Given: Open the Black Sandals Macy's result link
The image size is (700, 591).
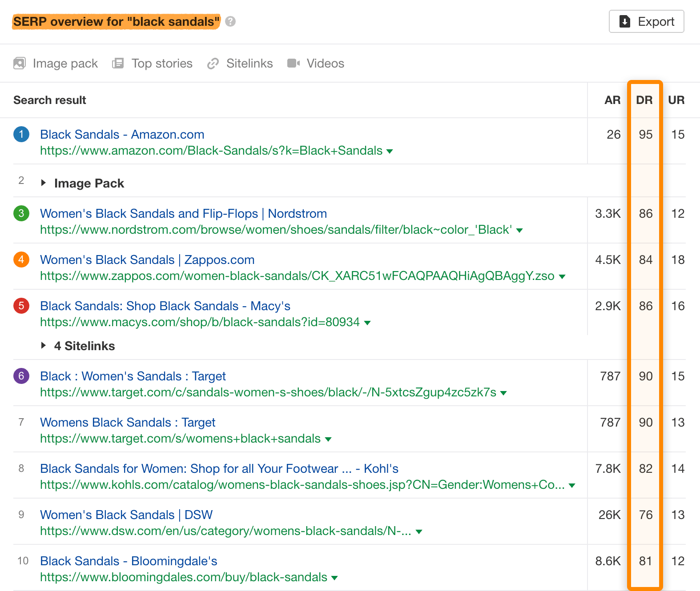Looking at the screenshot, I should click(165, 306).
